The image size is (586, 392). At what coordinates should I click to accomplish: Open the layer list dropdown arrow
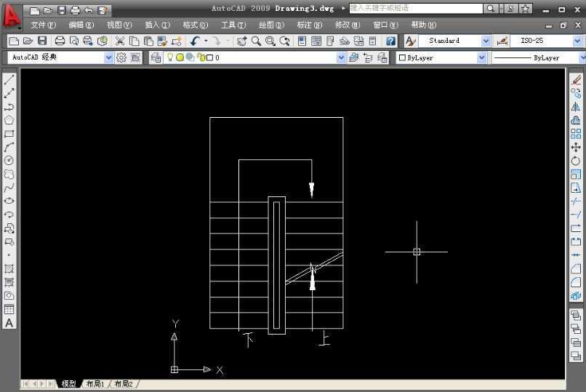341,57
